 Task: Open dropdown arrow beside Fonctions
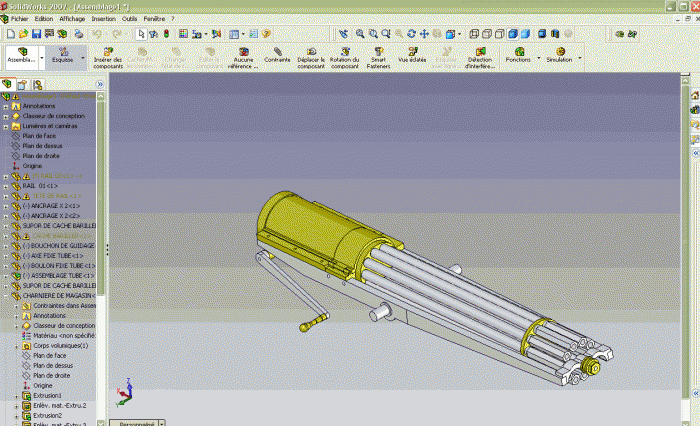[x=538, y=58]
